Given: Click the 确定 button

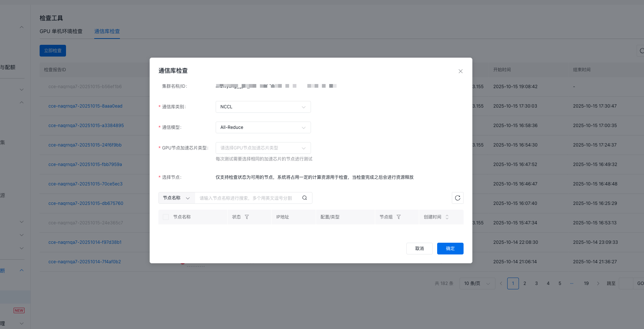Looking at the screenshot, I should click(x=450, y=249).
